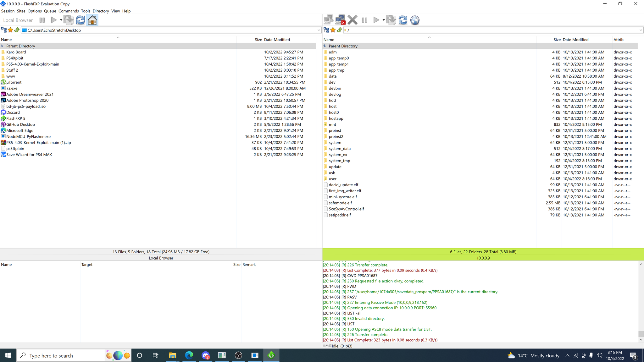Click the disconnect icon in remote toolbar

[340, 20]
